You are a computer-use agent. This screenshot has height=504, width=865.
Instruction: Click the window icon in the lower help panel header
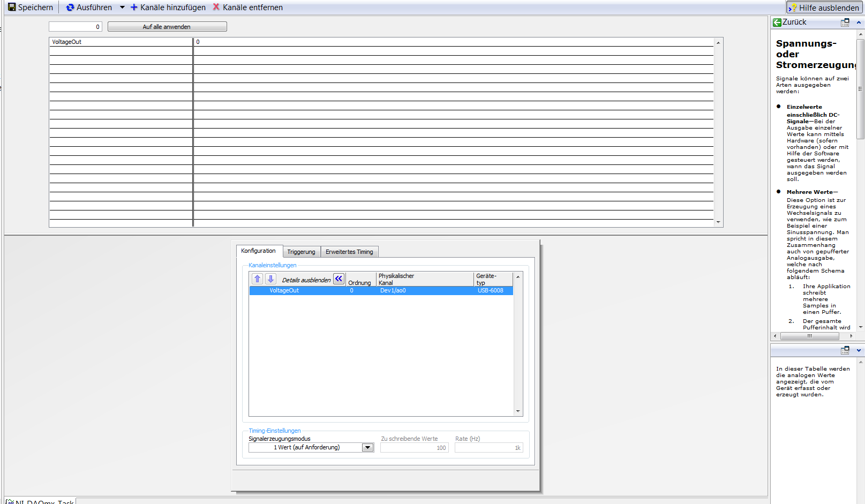845,350
